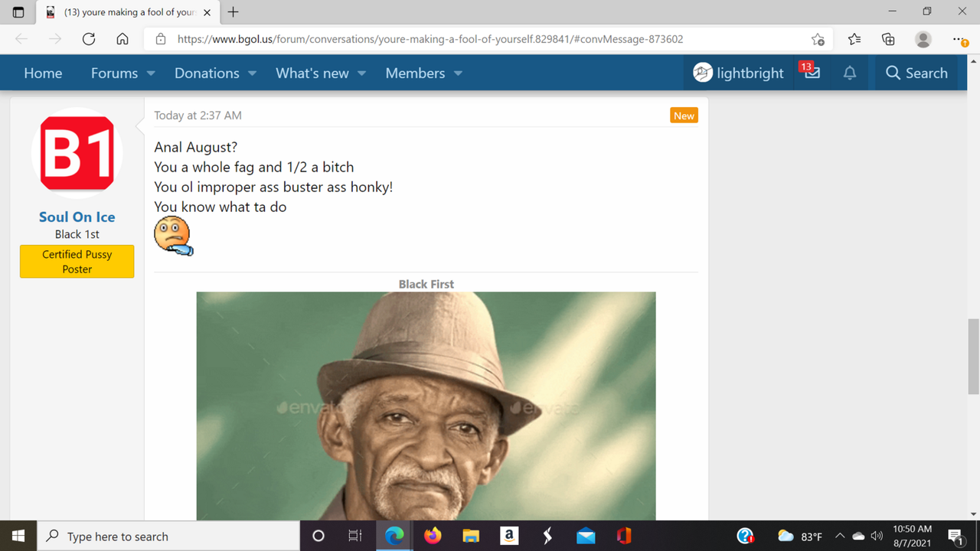Click the browser address bar URL

pyautogui.click(x=430, y=39)
